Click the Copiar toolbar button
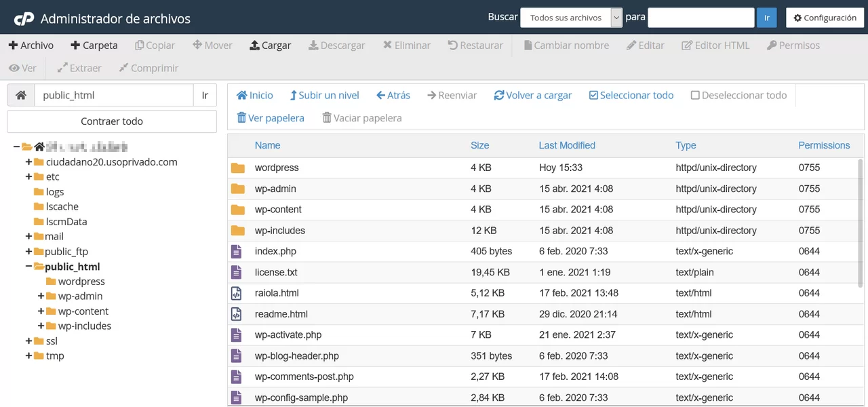Screen dimensions: 868x407 coord(155,45)
